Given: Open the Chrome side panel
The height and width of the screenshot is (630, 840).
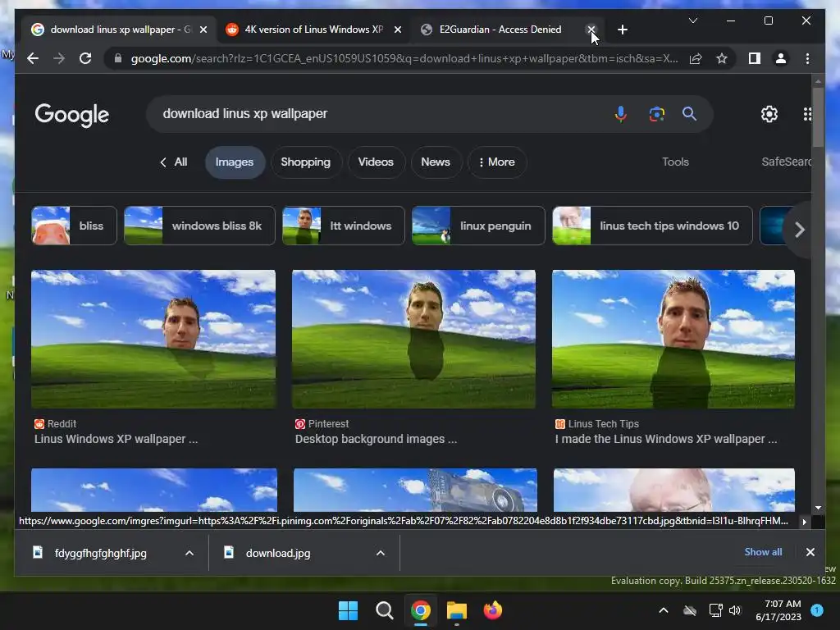Looking at the screenshot, I should [755, 58].
